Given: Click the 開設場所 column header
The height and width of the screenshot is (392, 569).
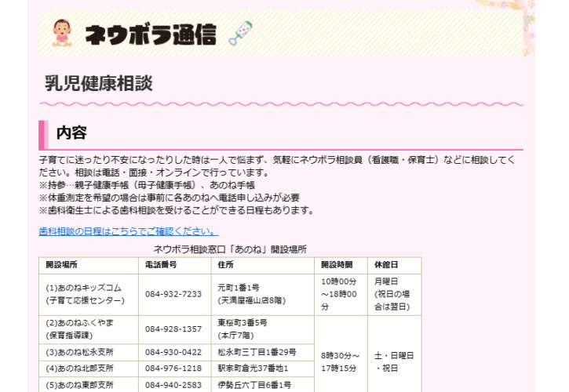Looking at the screenshot, I should click(x=62, y=265).
